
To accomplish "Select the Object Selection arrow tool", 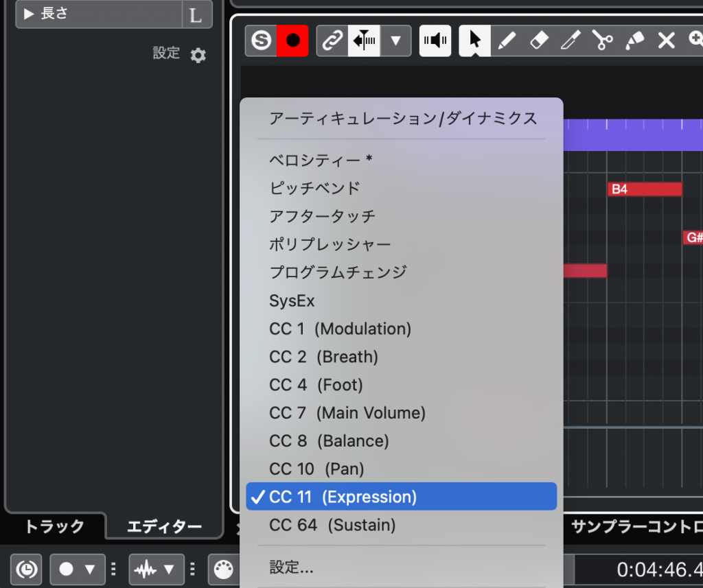I will (474, 41).
